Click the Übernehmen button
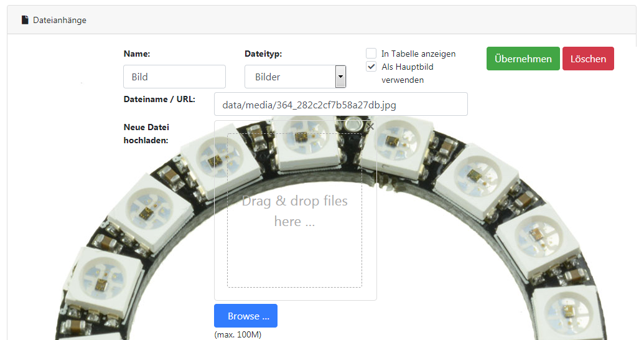 click(523, 59)
